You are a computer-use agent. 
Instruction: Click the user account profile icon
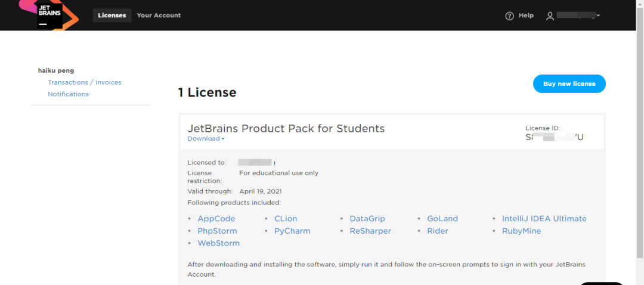point(550,16)
